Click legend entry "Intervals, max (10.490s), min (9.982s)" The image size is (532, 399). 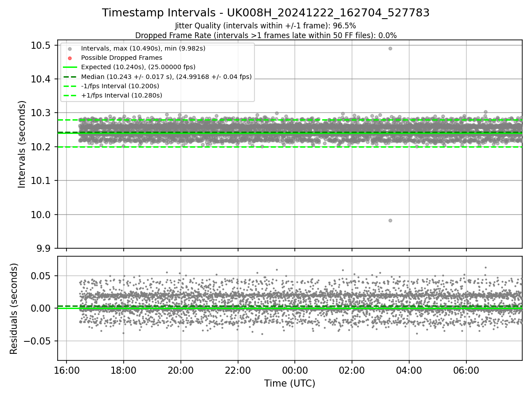[x=143, y=48]
